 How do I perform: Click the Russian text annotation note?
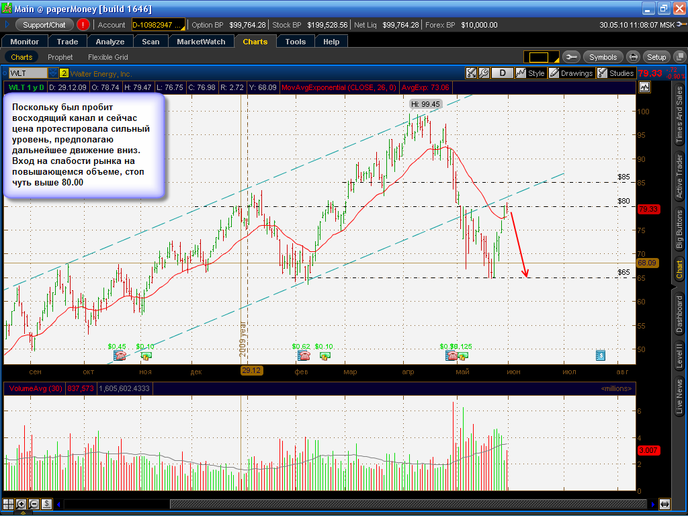[84, 144]
